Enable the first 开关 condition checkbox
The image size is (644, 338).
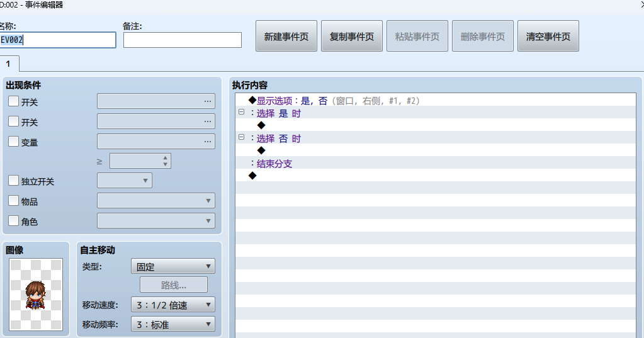pyautogui.click(x=14, y=101)
